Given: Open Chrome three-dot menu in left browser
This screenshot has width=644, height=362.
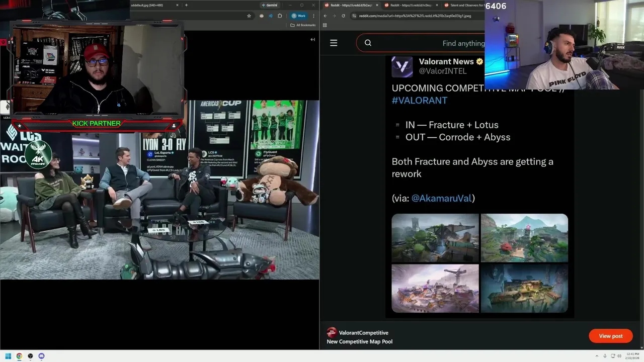Looking at the screenshot, I should (x=313, y=16).
